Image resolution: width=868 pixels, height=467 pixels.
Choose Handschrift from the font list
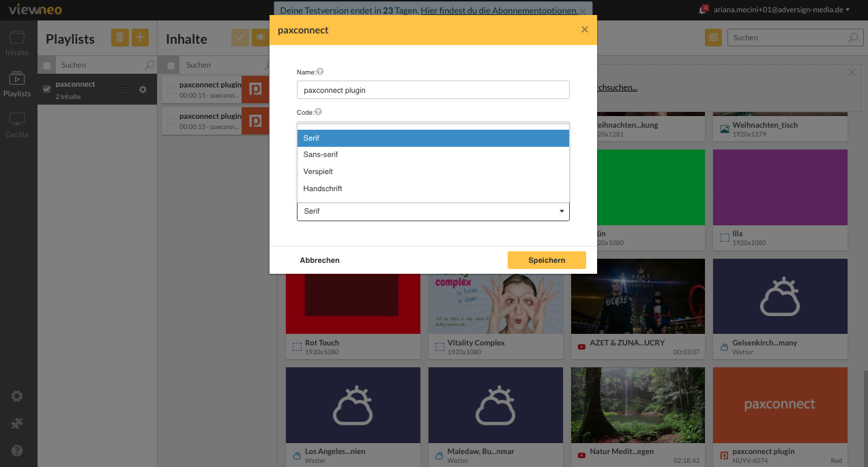tap(433, 188)
